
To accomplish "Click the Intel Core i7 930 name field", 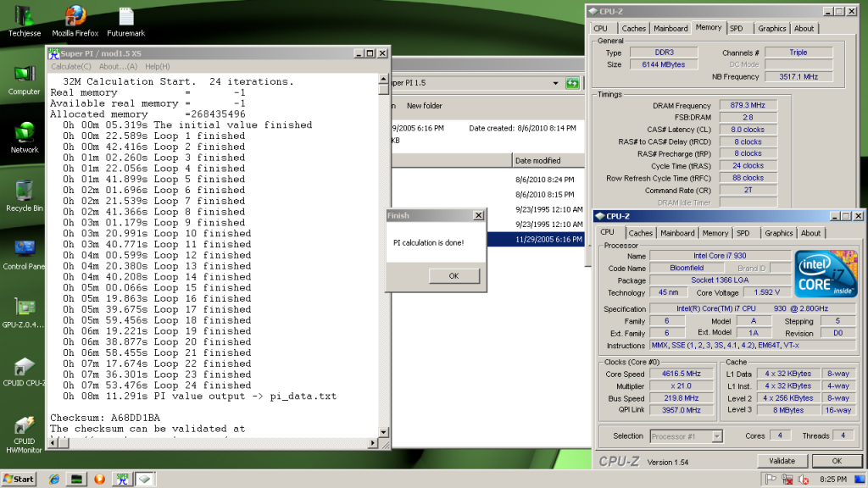I will click(x=720, y=256).
